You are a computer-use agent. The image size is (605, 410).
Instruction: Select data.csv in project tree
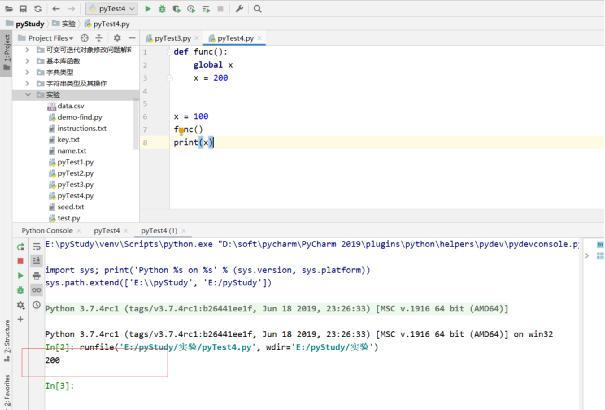point(71,106)
